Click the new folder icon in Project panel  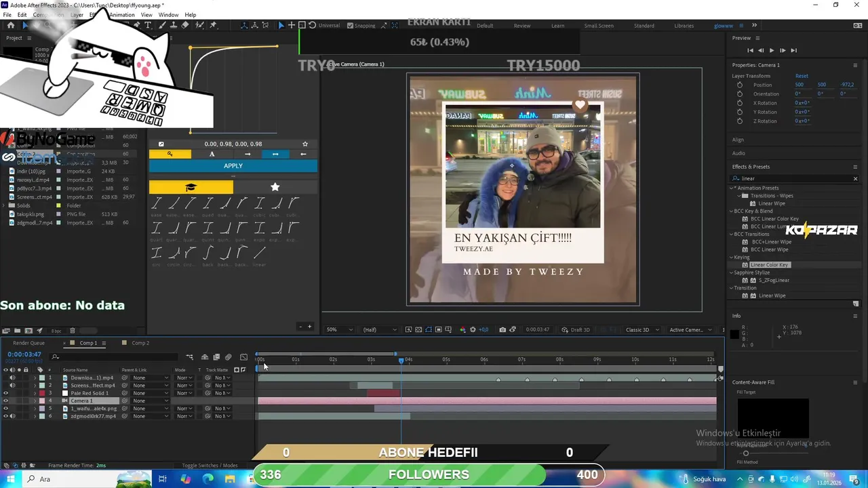point(17,331)
